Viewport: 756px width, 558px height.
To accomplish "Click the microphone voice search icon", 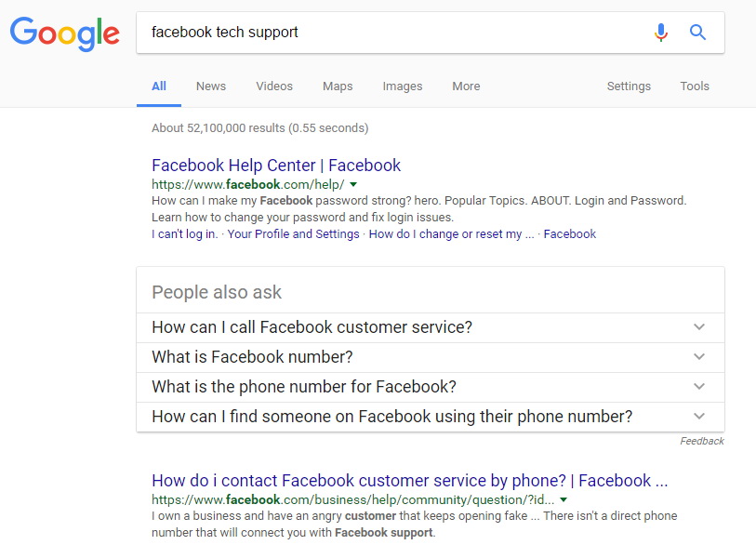I will [x=661, y=33].
